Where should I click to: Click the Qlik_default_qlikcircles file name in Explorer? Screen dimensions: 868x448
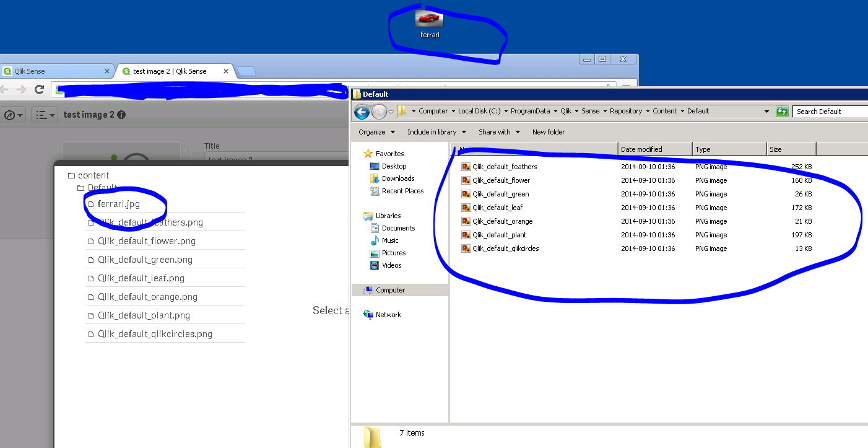(506, 248)
